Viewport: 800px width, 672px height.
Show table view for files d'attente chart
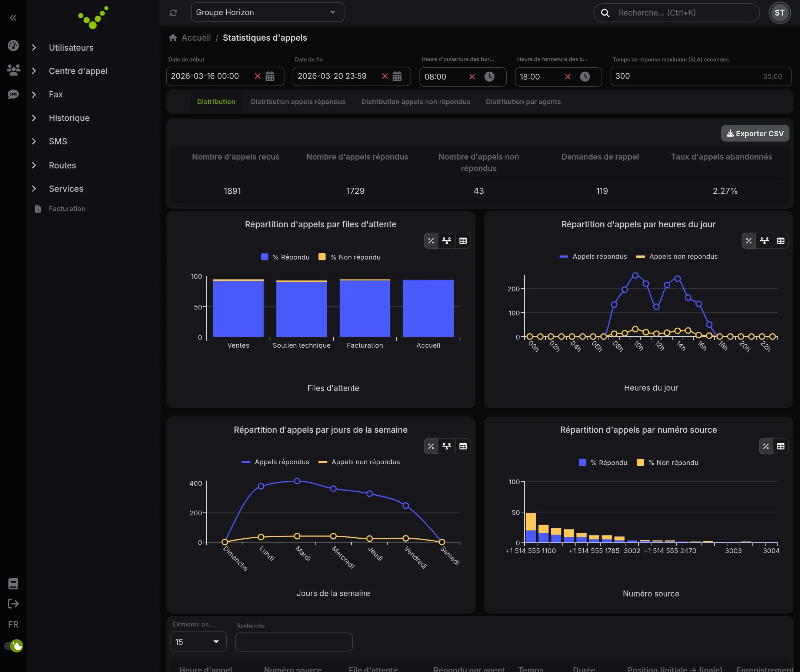pyautogui.click(x=463, y=241)
